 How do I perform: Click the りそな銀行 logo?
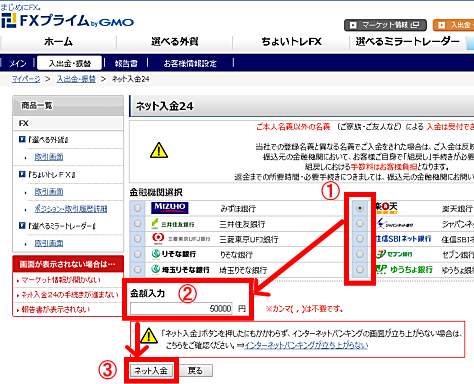(174, 254)
